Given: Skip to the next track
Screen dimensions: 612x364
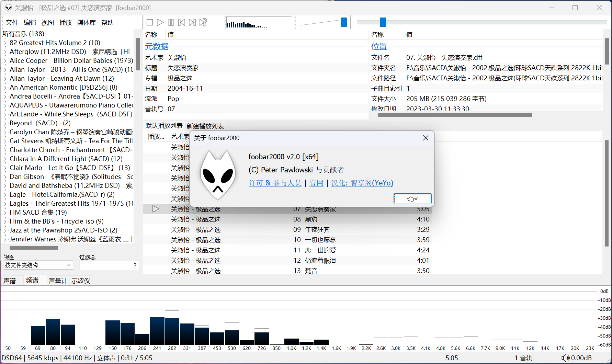Looking at the screenshot, I should pos(192,22).
